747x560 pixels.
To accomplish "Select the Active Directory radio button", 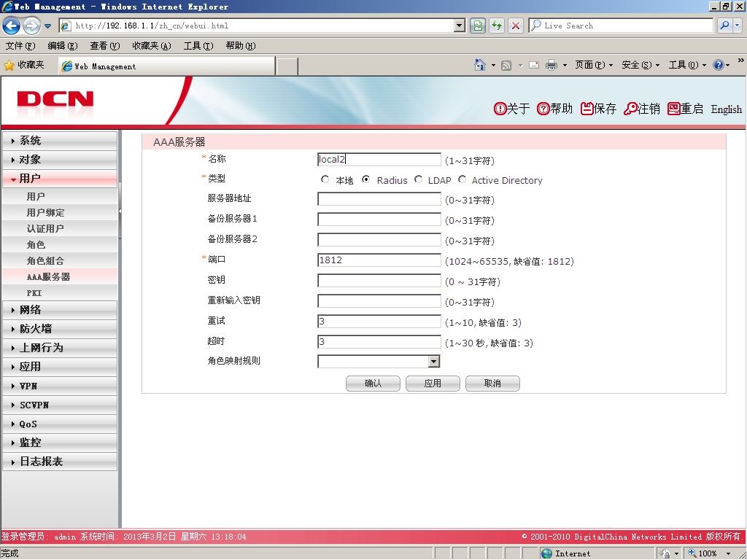I will [x=462, y=179].
